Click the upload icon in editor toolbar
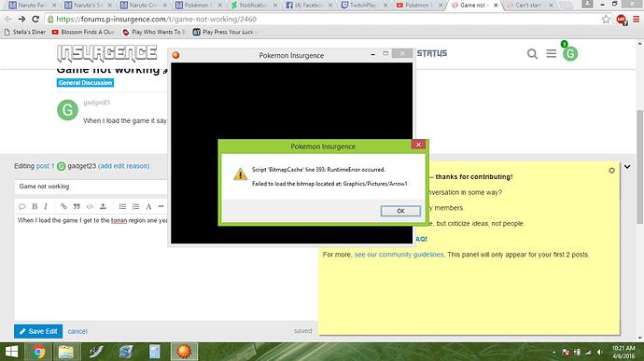Image resolution: width=644 pixels, height=361 pixels. point(103,206)
